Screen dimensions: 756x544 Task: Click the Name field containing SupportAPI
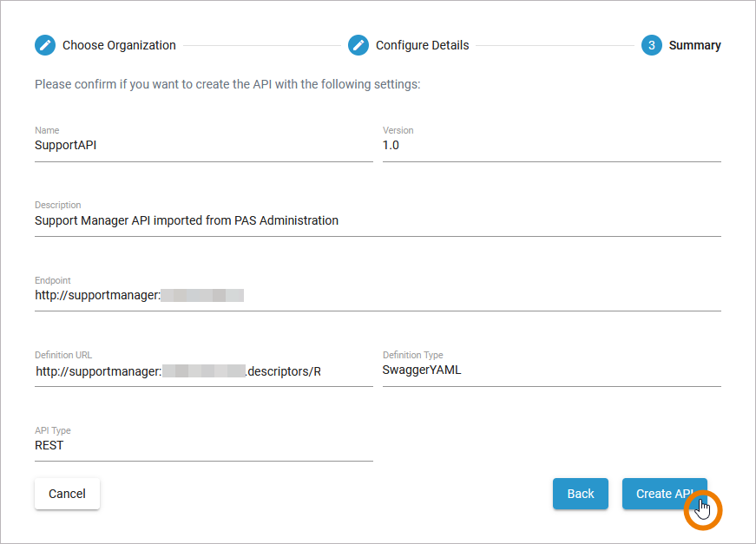(x=203, y=146)
